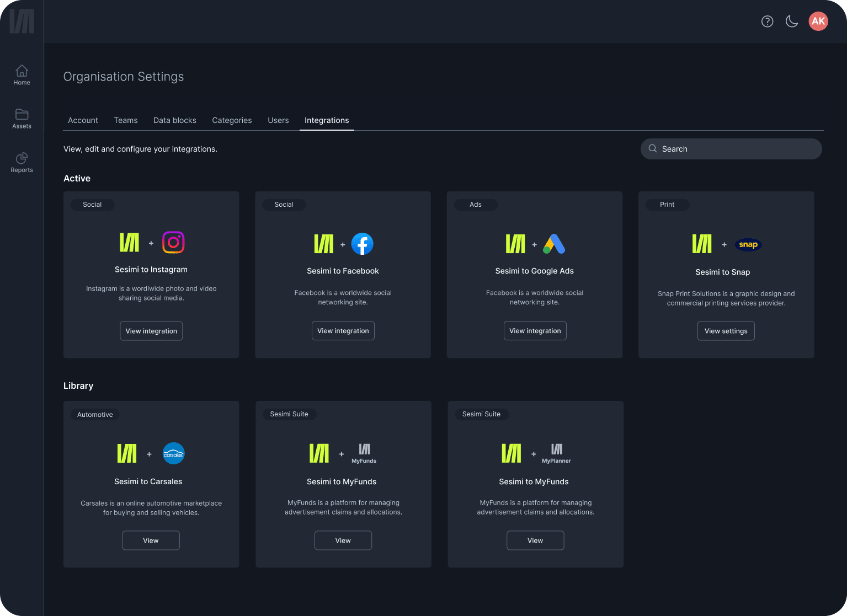847x616 pixels.
Task: Click the Sesimi to Snap title
Action: tap(723, 272)
